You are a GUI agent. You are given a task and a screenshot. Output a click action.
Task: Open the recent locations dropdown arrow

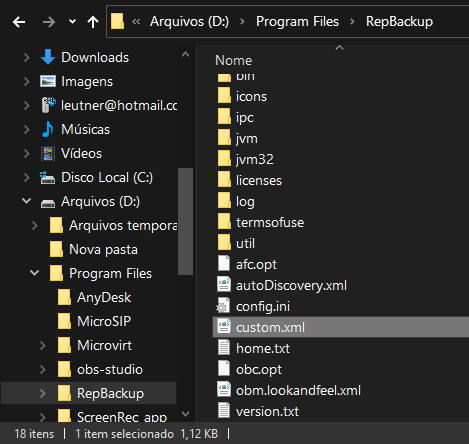click(72, 22)
